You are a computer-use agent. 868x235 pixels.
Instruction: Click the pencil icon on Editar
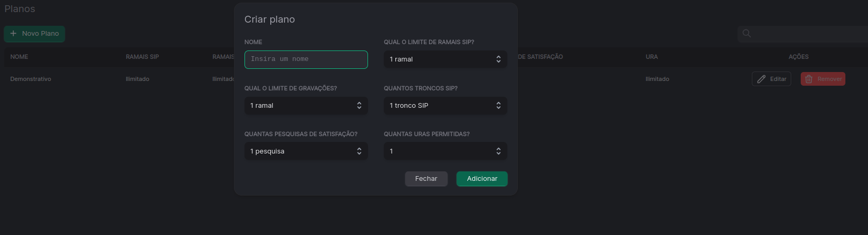761,79
